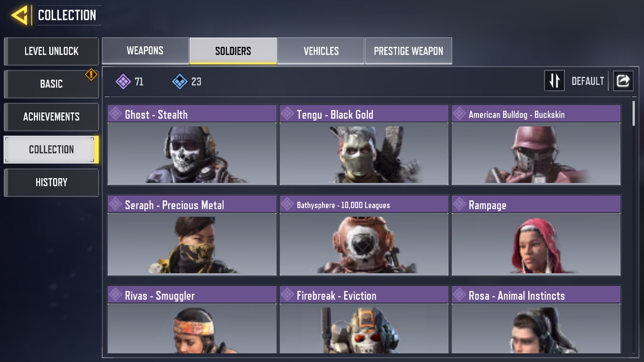Viewport: 644px width, 362px height.
Task: Switch to the Weapons tab
Action: (x=145, y=51)
